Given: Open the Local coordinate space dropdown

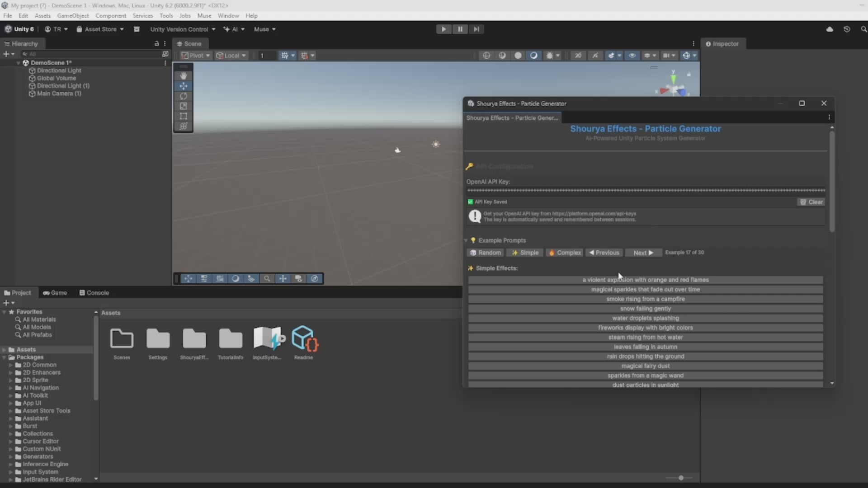Looking at the screenshot, I should click(x=231, y=55).
